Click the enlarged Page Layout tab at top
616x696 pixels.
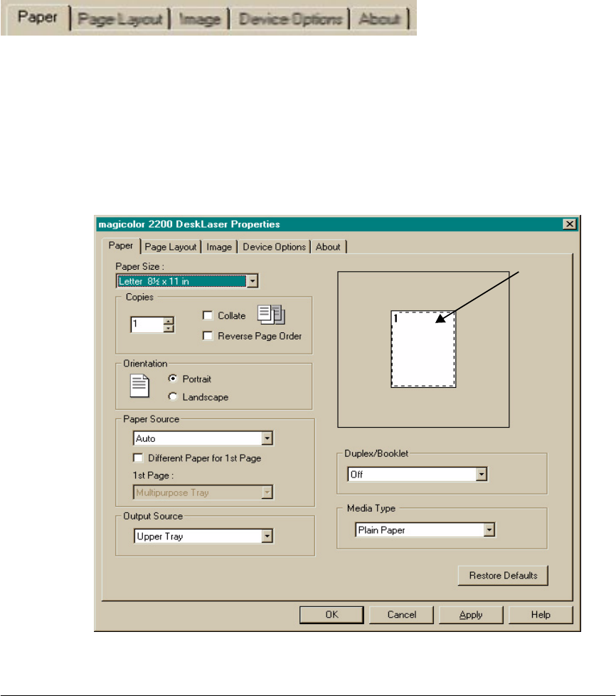[x=120, y=19]
